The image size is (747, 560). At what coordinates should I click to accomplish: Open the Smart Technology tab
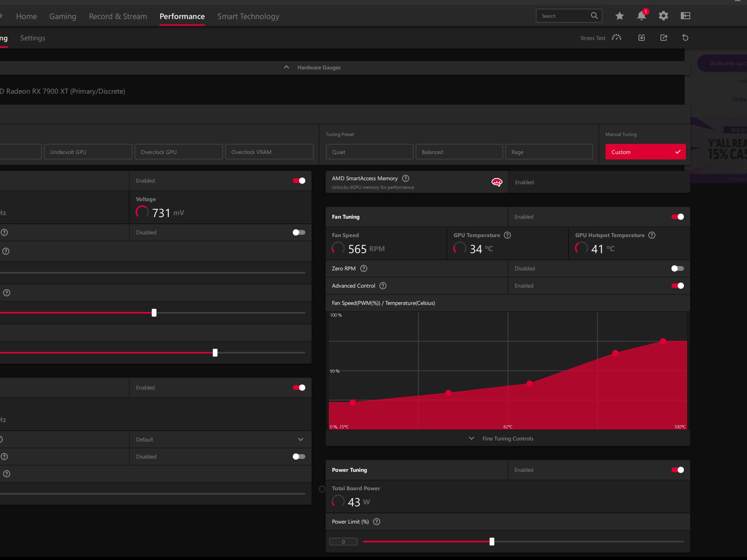[248, 16]
